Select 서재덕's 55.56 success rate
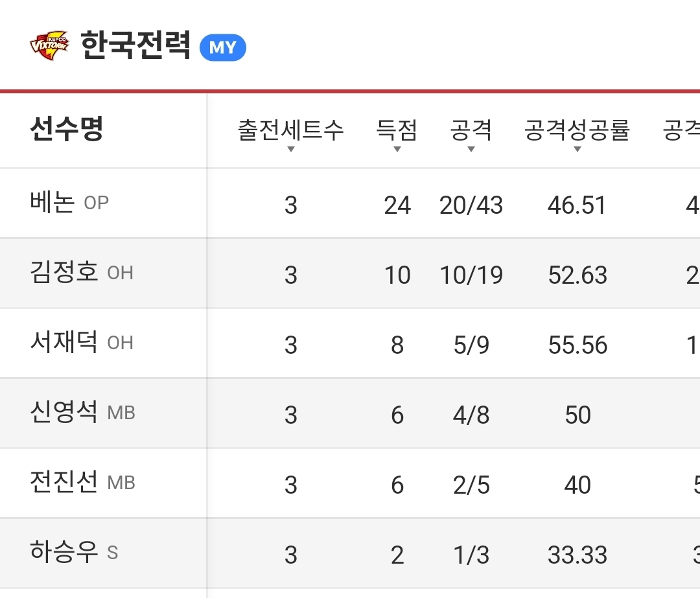Viewport: 700px width, 598px height. [577, 345]
